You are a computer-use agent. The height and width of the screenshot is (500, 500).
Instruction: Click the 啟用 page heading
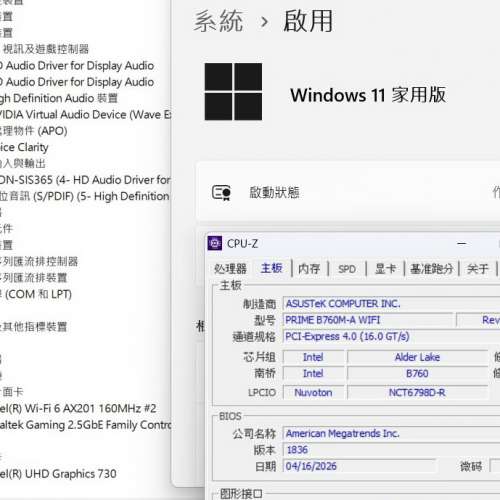(308, 21)
